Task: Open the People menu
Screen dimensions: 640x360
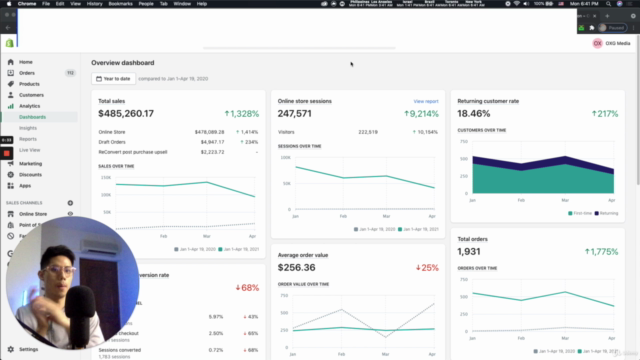Action: click(146, 4)
